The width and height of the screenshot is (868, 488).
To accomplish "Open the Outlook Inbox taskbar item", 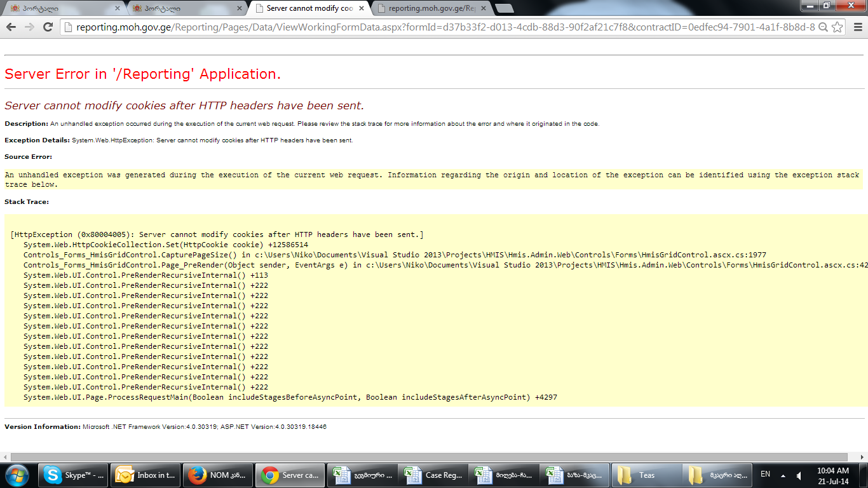I will tap(146, 475).
